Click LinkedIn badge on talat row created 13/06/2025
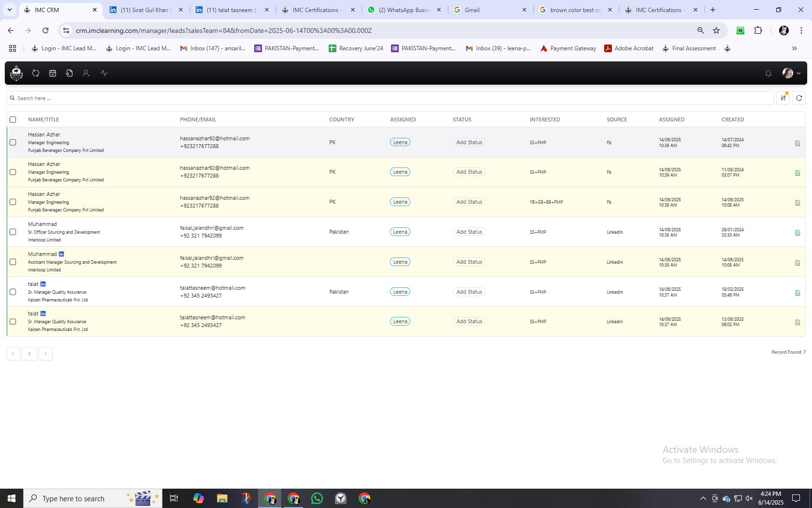The width and height of the screenshot is (812, 508). coord(43,314)
